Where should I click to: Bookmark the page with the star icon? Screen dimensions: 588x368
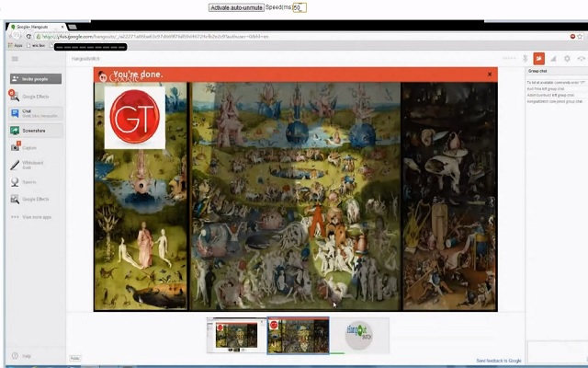(x=580, y=37)
